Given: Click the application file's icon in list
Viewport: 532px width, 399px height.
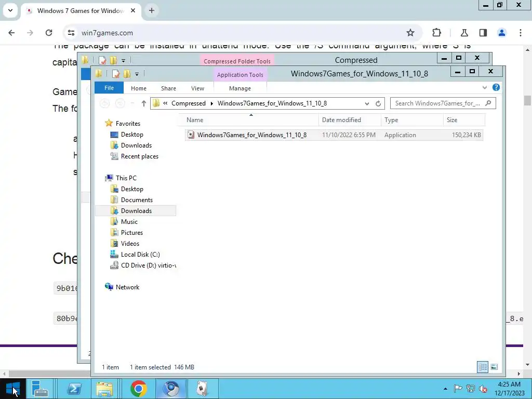Looking at the screenshot, I should click(x=191, y=135).
